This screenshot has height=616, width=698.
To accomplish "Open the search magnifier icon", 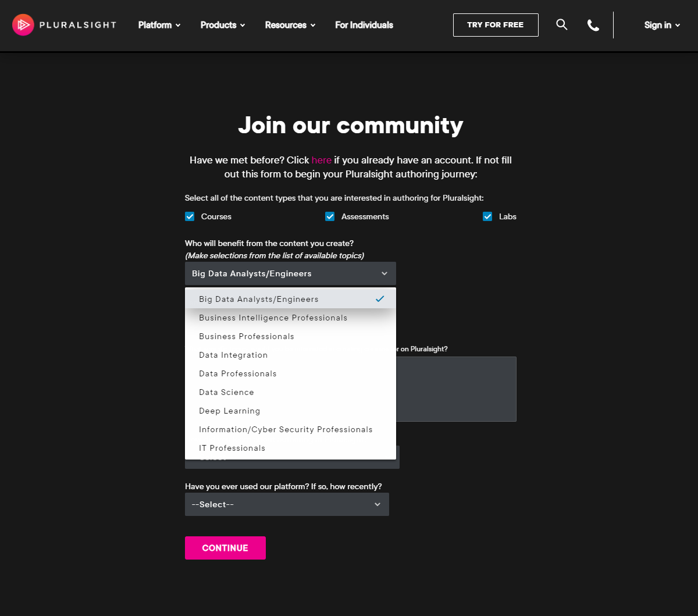I will [561, 24].
